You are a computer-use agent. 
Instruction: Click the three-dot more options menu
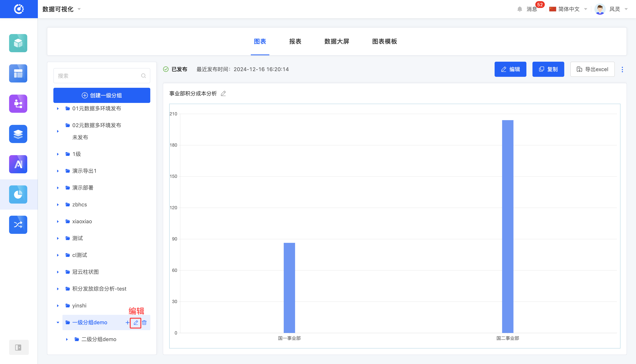(x=622, y=69)
